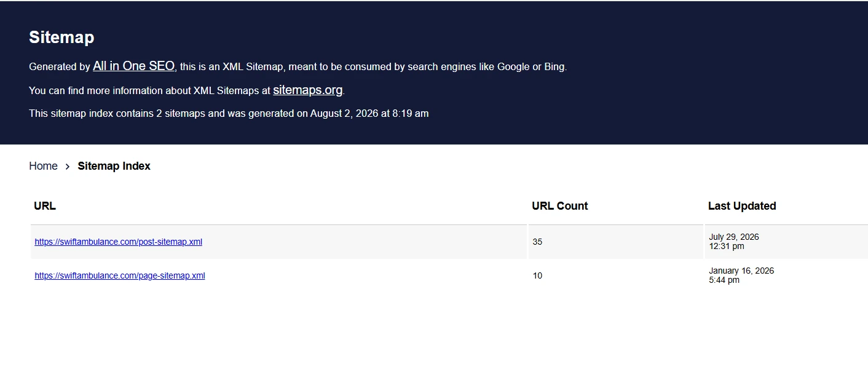Click the breadcrumb chevron separator
Screen dimensions: 868x388
(x=68, y=167)
